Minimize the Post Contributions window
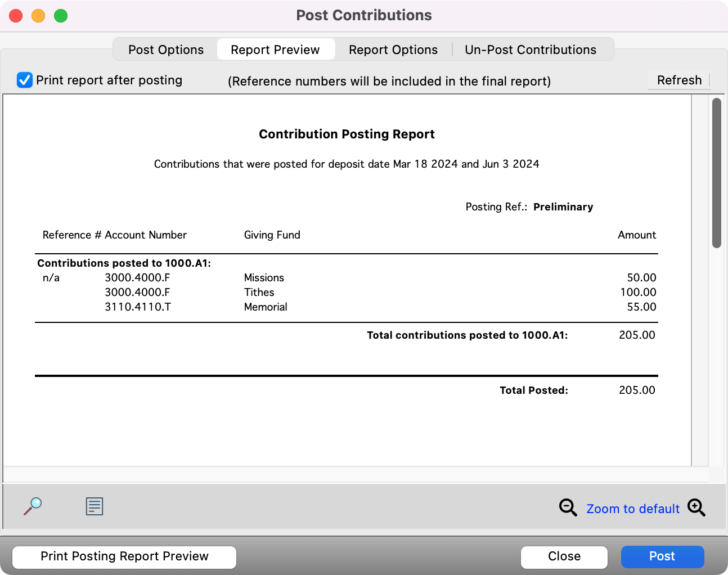The width and height of the screenshot is (728, 575). (38, 15)
